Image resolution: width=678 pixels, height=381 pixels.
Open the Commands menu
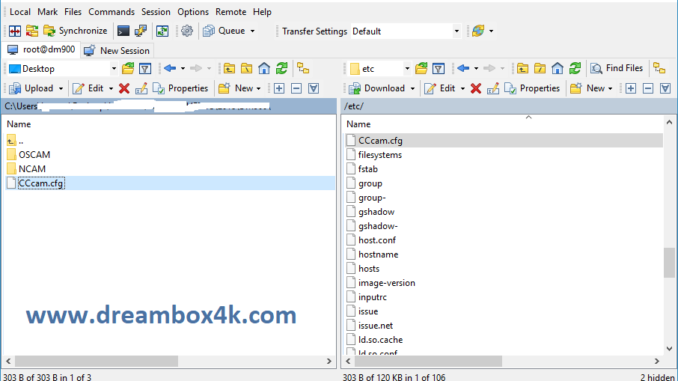(x=111, y=12)
